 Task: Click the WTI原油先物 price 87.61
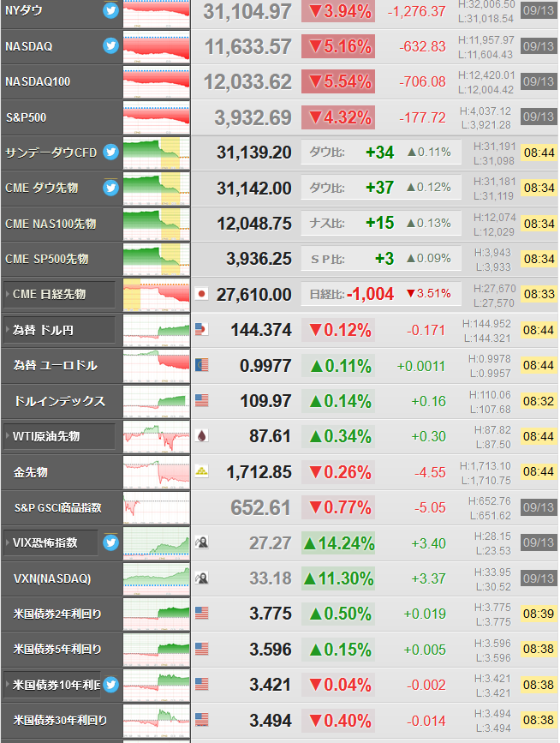point(271,436)
